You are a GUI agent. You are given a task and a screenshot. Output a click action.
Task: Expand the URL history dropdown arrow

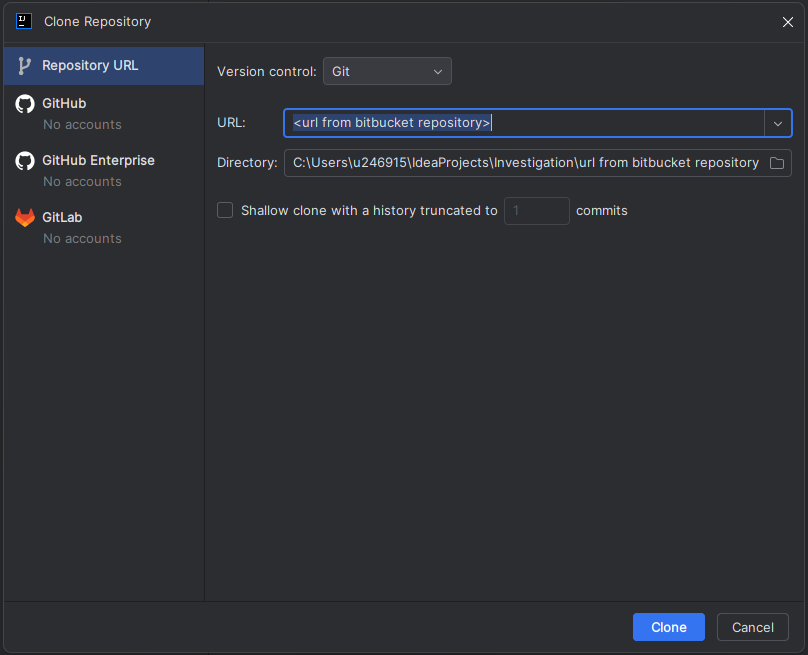778,122
